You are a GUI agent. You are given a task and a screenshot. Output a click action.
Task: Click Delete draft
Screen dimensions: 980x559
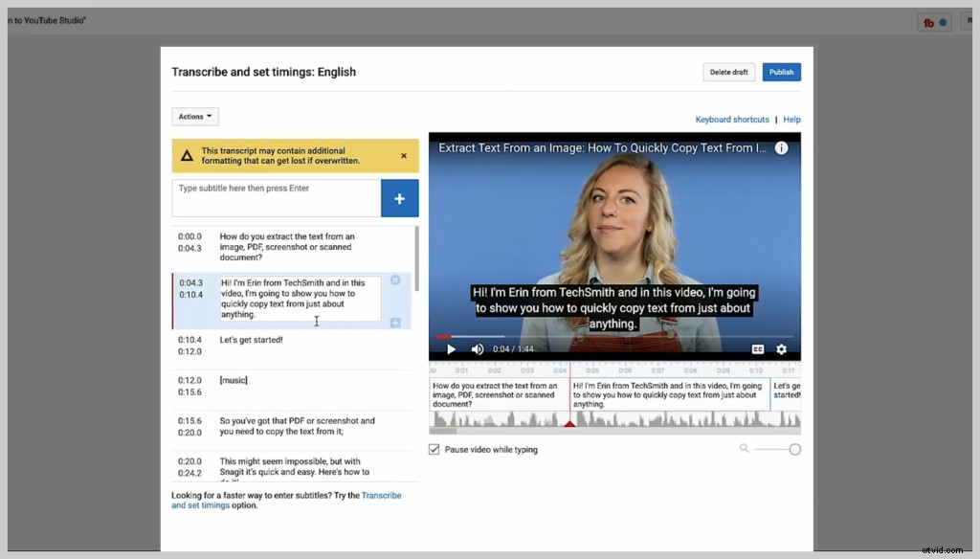[728, 72]
